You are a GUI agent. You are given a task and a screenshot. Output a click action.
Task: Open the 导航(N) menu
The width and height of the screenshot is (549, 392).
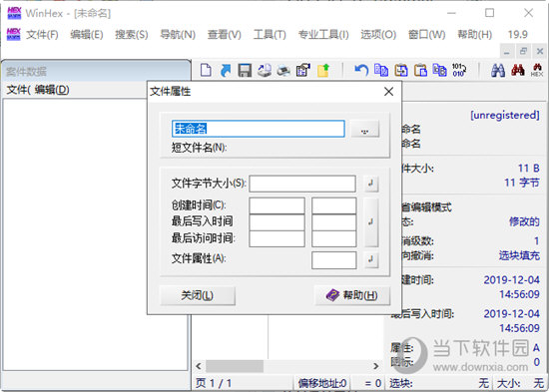point(178,34)
